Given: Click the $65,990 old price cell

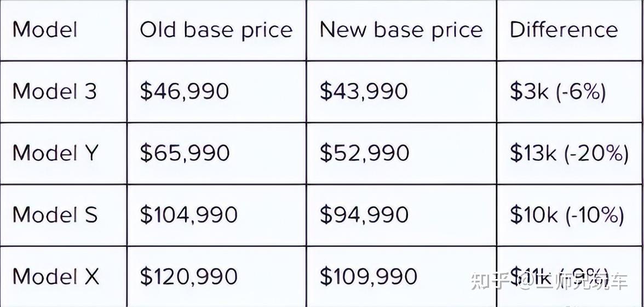Looking at the screenshot, I should (x=185, y=153).
